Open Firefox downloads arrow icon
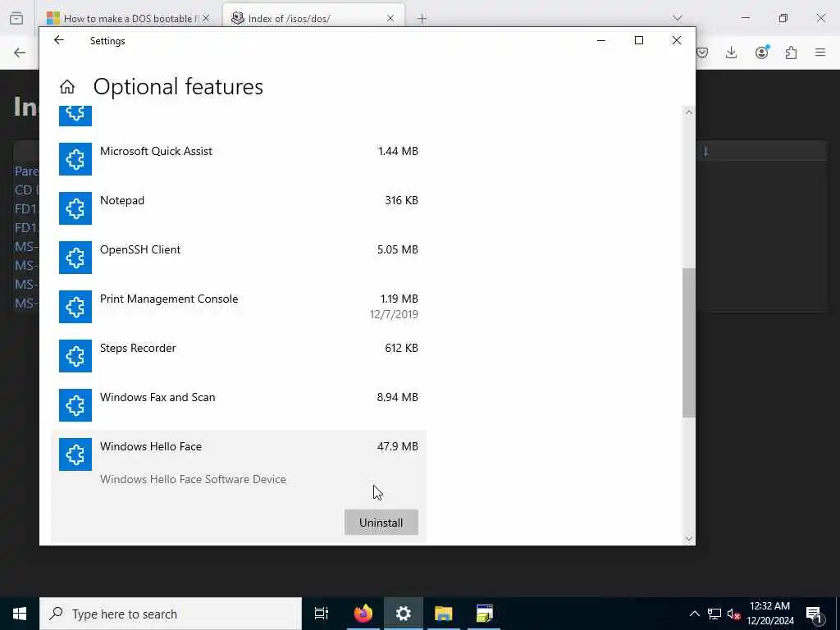 (x=731, y=52)
